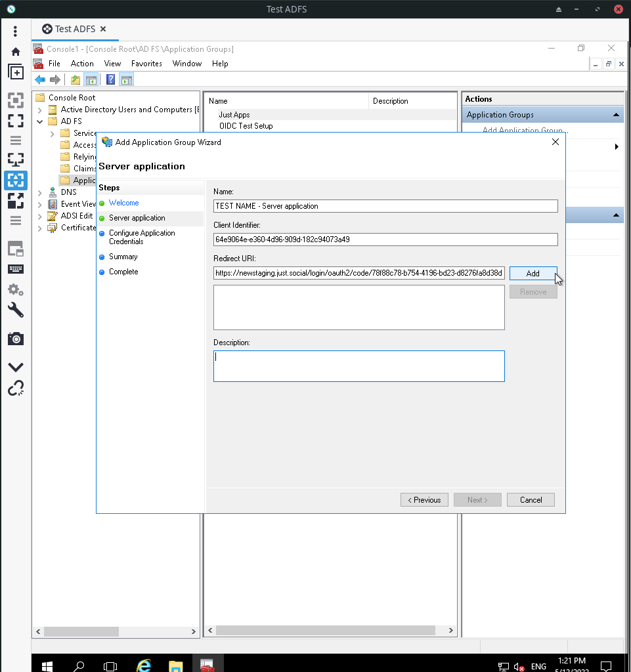Open remote viewer settings gear in sidebar
This screenshot has width=631, height=672.
point(16,289)
